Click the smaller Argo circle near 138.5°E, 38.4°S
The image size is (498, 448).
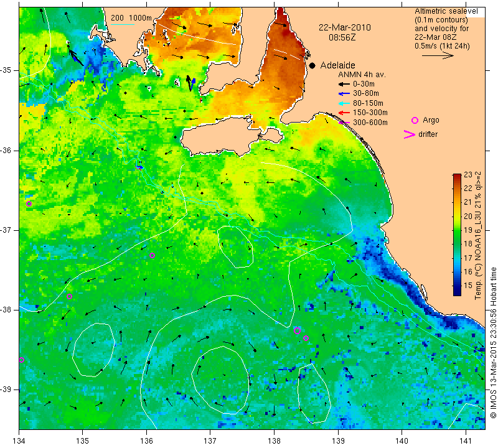pos(306,338)
